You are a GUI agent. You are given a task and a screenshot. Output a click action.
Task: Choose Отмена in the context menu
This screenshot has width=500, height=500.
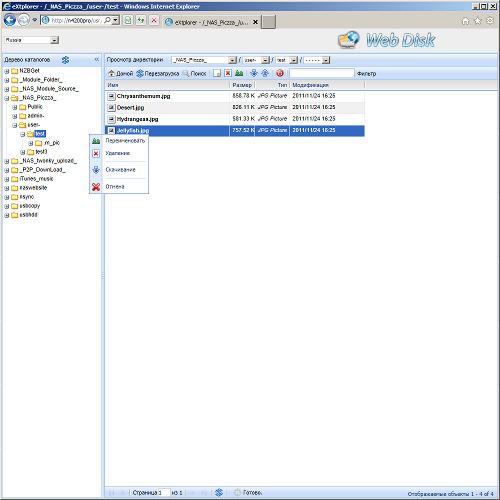click(119, 187)
